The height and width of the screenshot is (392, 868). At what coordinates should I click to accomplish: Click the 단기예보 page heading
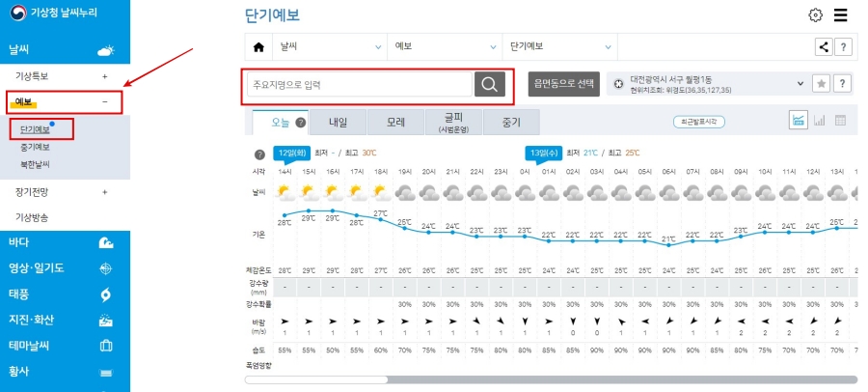[272, 15]
